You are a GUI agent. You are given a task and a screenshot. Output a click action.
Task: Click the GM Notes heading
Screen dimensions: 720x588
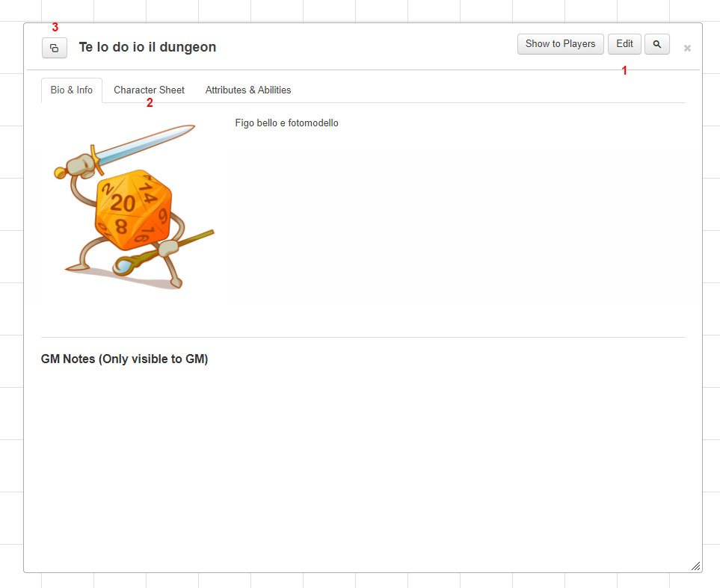coord(124,359)
